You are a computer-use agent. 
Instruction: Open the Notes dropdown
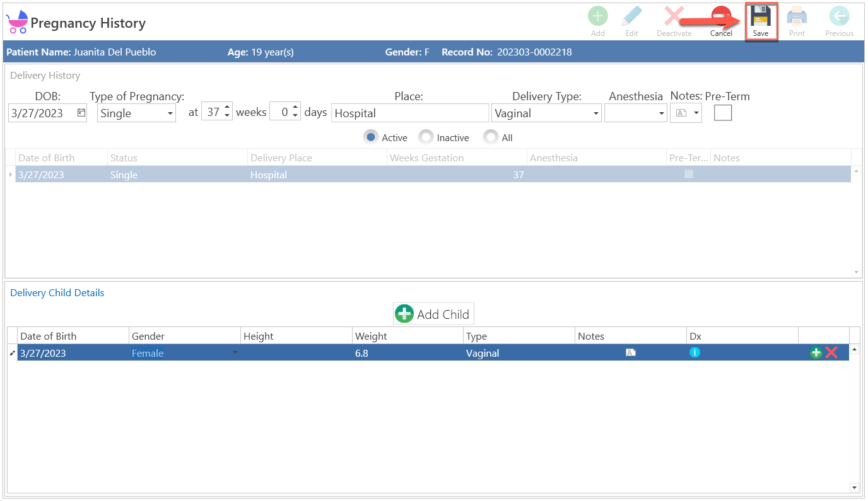pyautogui.click(x=696, y=114)
